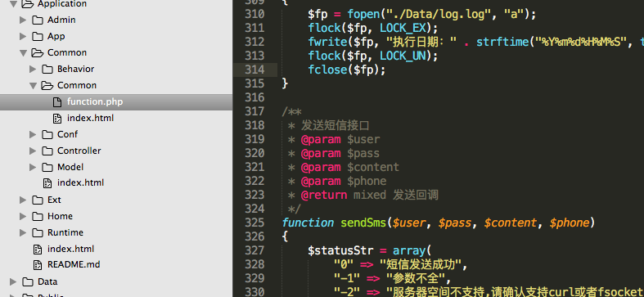Click the fclose($fp) statement

347,70
